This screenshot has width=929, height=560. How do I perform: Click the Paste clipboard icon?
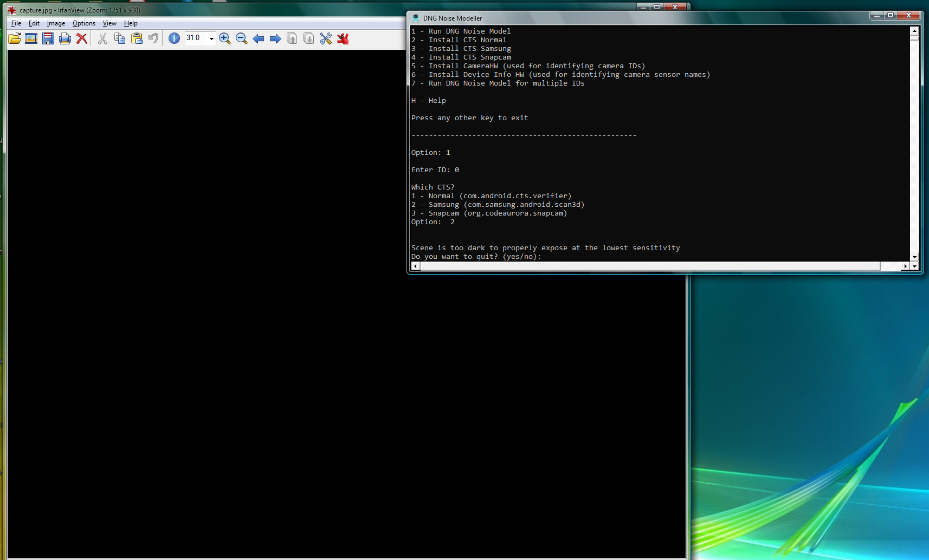click(x=137, y=38)
